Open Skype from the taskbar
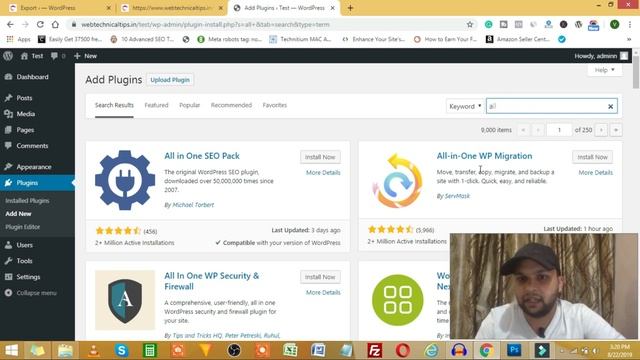Screen dimensions: 640x360 (x=121, y=350)
